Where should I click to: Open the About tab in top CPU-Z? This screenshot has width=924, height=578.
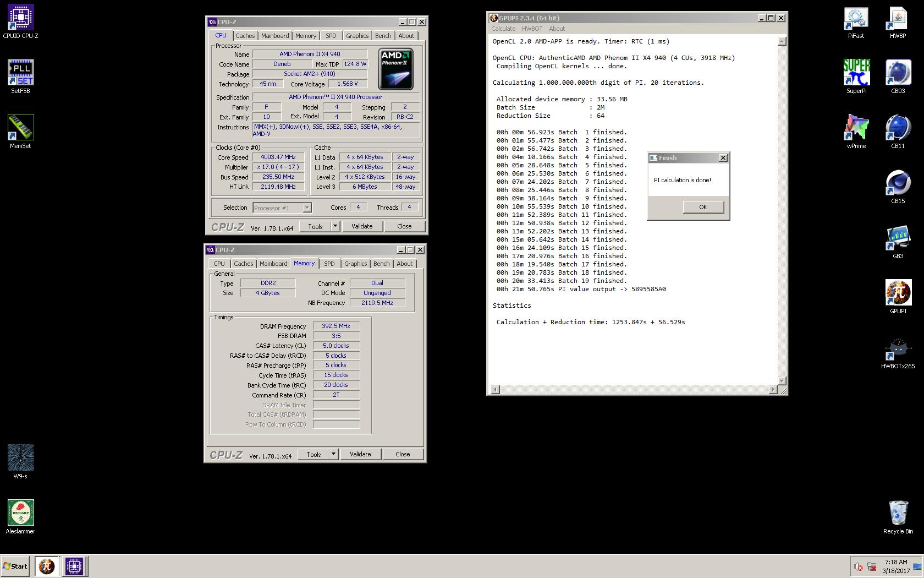tap(406, 36)
